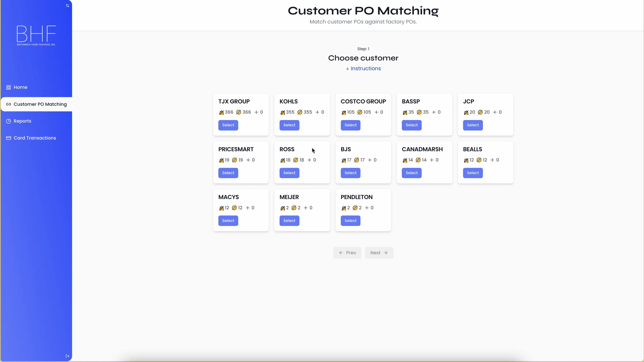Click the unlinked icon on the PRICESMART card

(221, 160)
